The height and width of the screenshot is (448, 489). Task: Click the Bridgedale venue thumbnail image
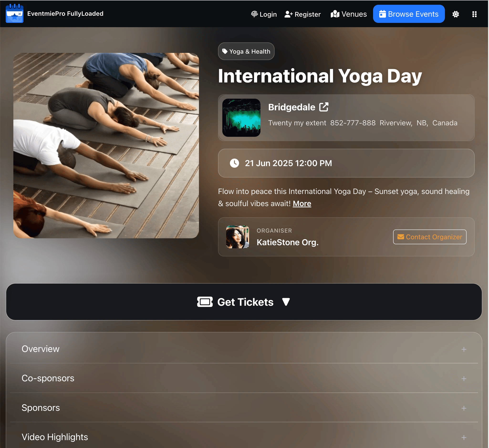tap(241, 118)
